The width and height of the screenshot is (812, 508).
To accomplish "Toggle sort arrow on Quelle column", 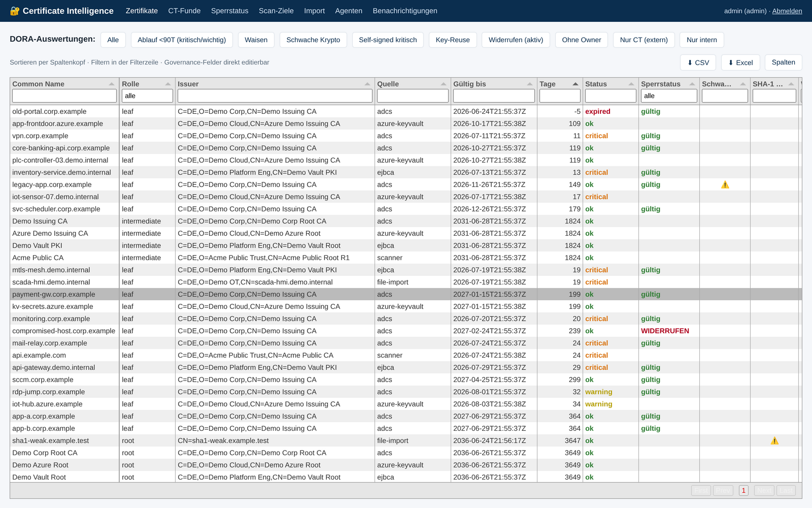I will pos(444,84).
